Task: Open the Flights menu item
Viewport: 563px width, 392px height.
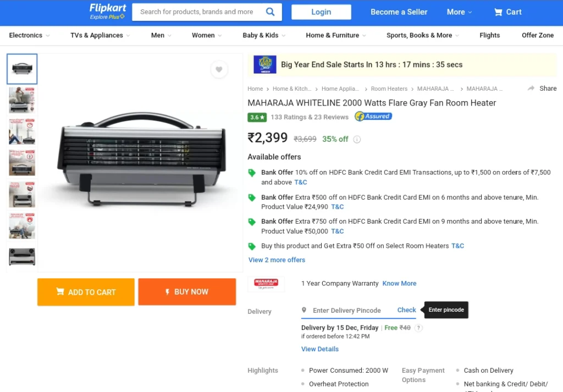Action: point(489,35)
